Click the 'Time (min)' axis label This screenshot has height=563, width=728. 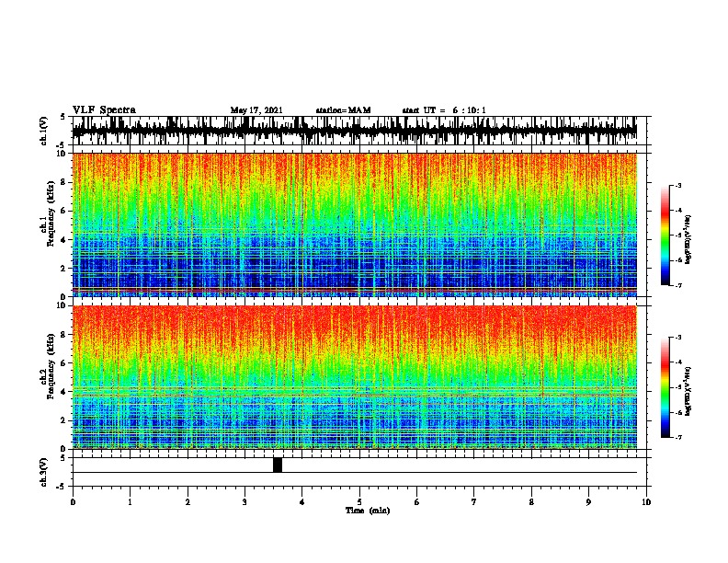pos(368,511)
